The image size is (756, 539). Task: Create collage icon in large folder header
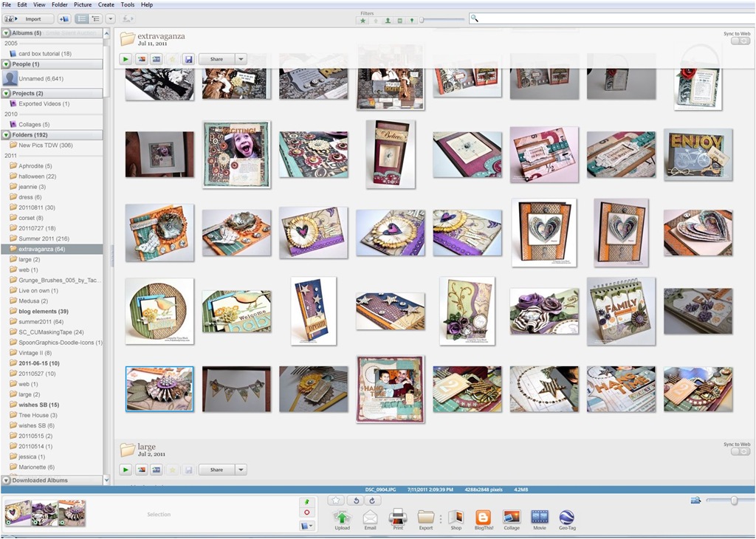[141, 470]
